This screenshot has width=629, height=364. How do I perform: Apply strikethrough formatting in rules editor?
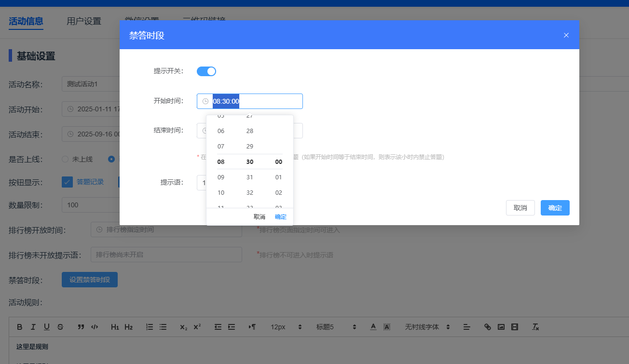coord(60,327)
